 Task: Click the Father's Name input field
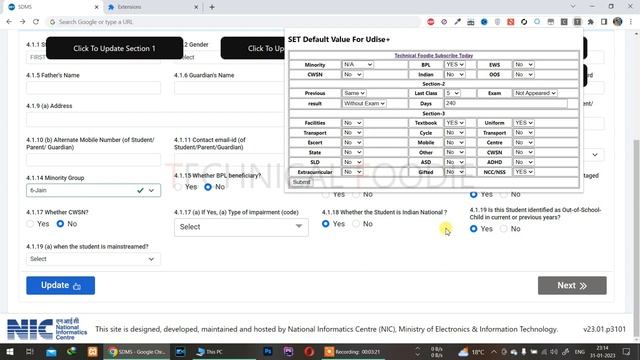click(x=93, y=88)
